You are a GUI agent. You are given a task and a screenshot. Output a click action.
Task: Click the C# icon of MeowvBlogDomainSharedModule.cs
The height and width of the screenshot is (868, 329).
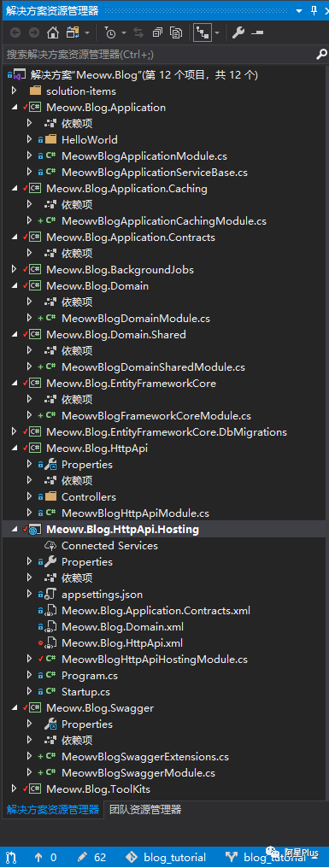pyautogui.click(x=50, y=367)
